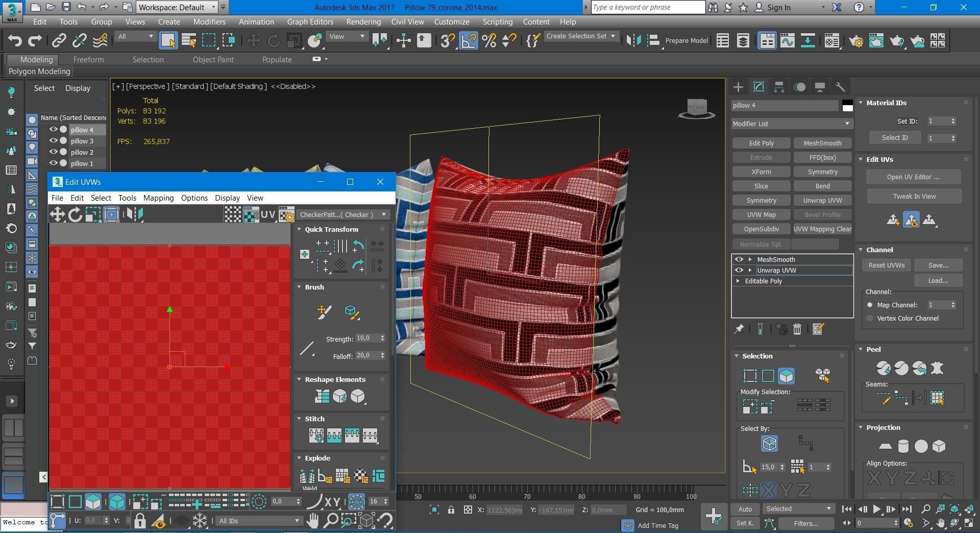
Task: Open the Hierarchy command panel tab
Action: (x=779, y=87)
